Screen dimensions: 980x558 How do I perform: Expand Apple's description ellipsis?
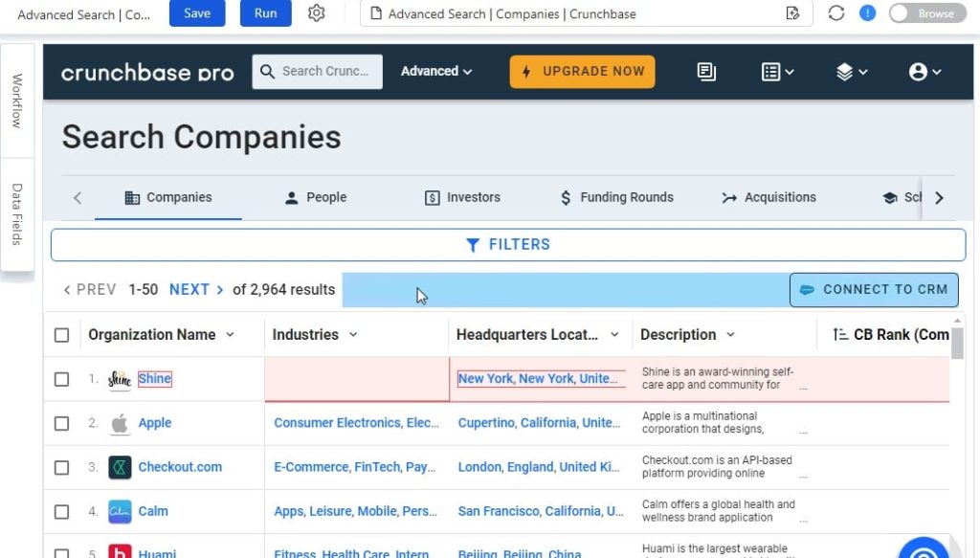point(803,431)
